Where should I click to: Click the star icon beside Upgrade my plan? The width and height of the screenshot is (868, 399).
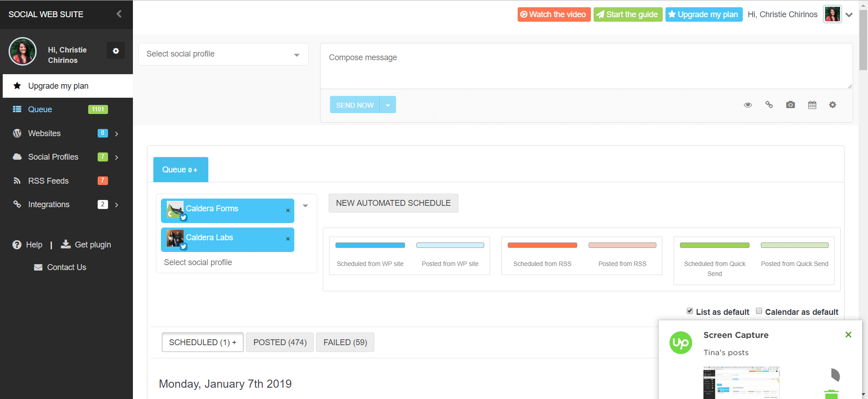click(17, 85)
